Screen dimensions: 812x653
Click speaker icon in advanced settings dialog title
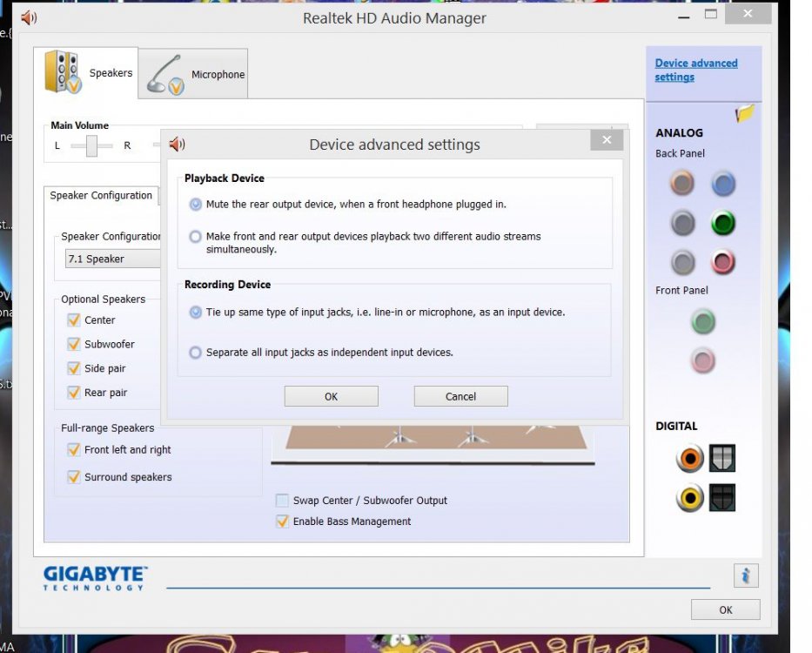[177, 144]
